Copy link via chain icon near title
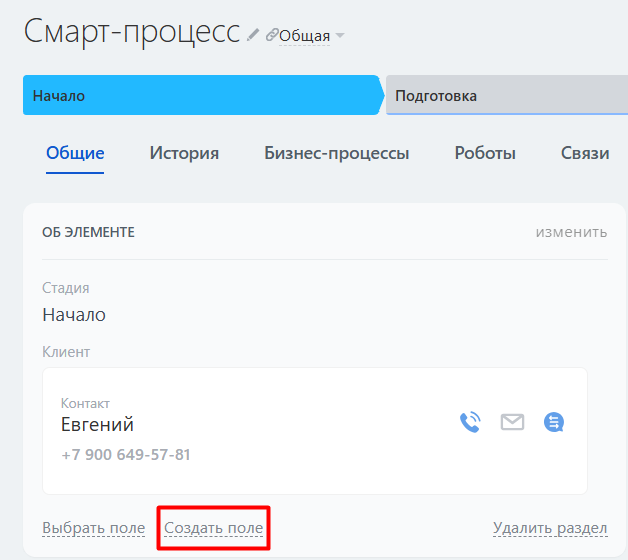The image size is (628, 560). coord(271,35)
